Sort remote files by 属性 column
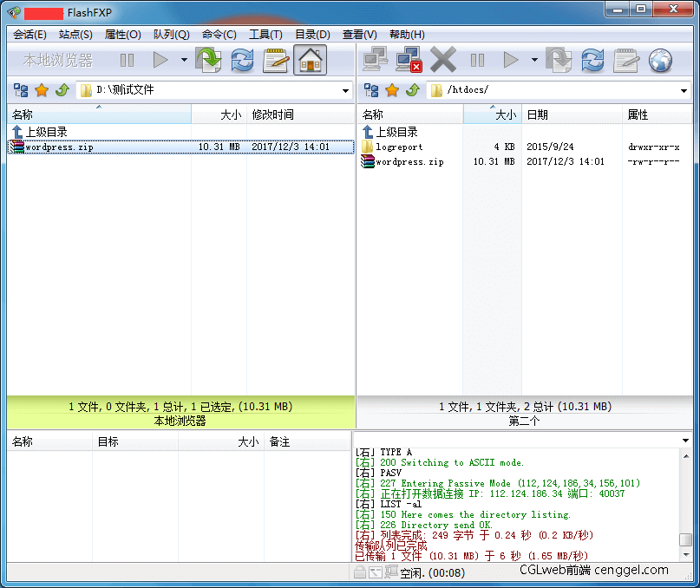This screenshot has height=588, width=700. 657,114
